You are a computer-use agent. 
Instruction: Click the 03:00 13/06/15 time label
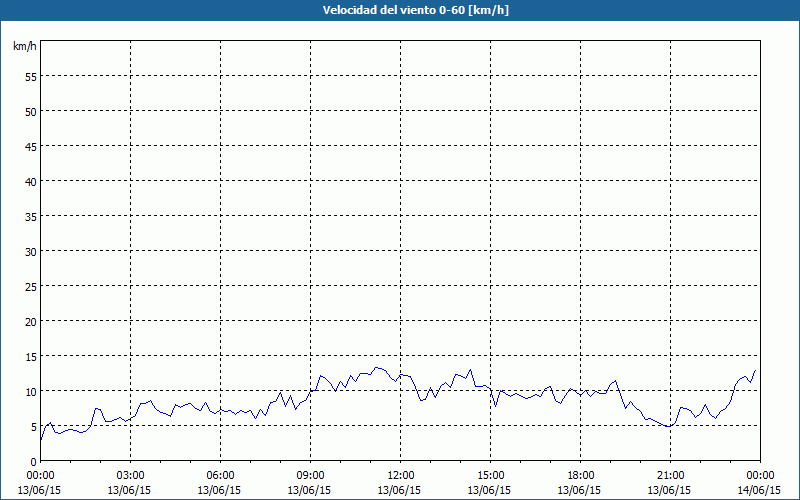(x=130, y=483)
